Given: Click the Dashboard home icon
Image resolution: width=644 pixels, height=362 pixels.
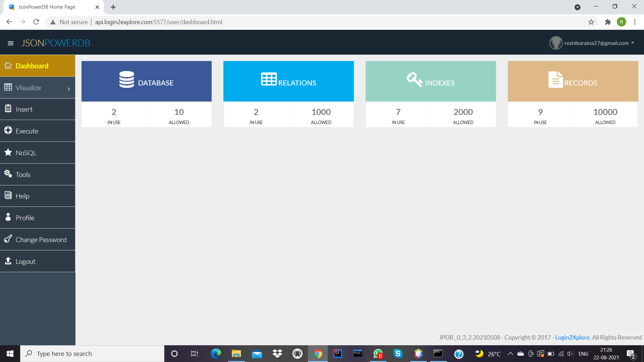Looking at the screenshot, I should pos(8,65).
